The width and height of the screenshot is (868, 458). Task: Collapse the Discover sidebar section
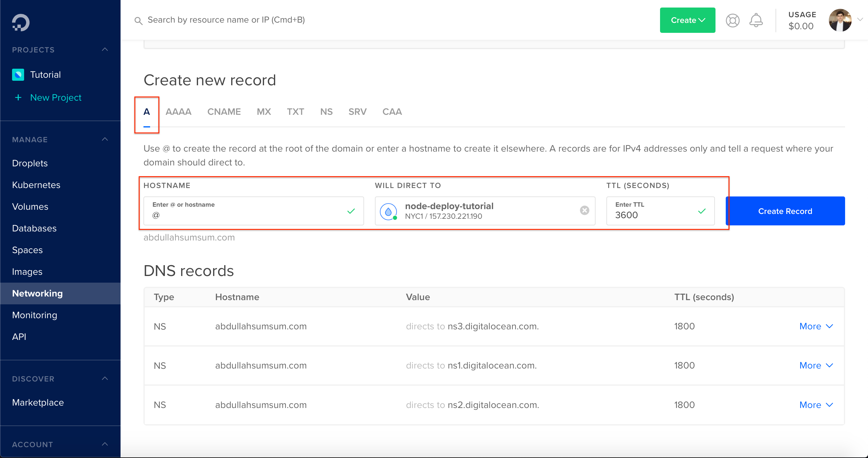105,378
